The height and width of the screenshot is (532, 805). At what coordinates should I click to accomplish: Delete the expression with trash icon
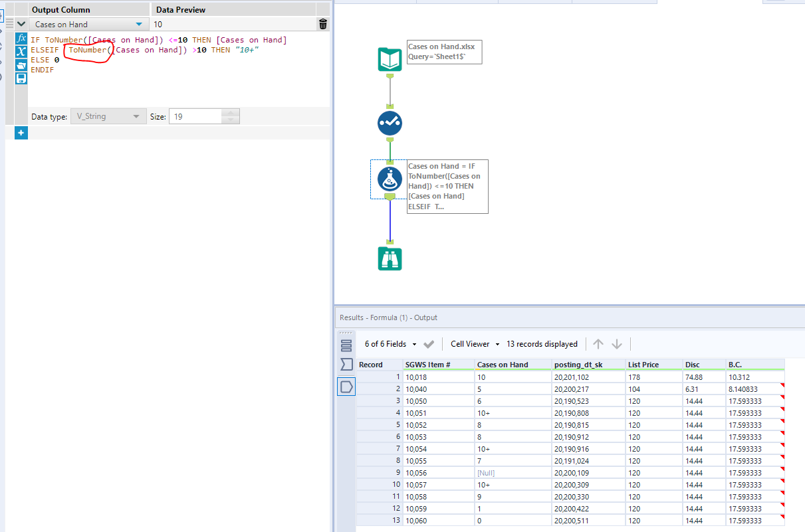pos(323,25)
